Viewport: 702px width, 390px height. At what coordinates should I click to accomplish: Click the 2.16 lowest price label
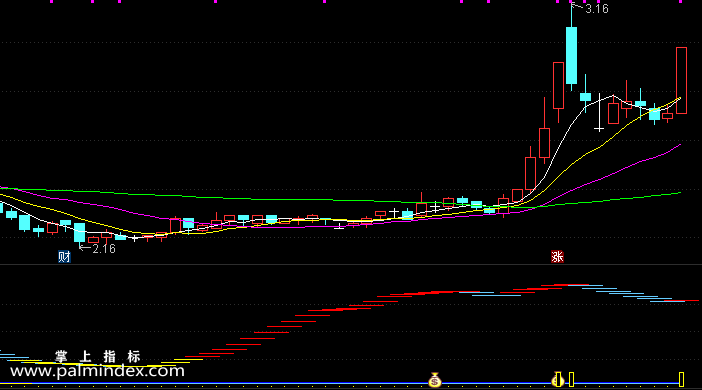104,249
